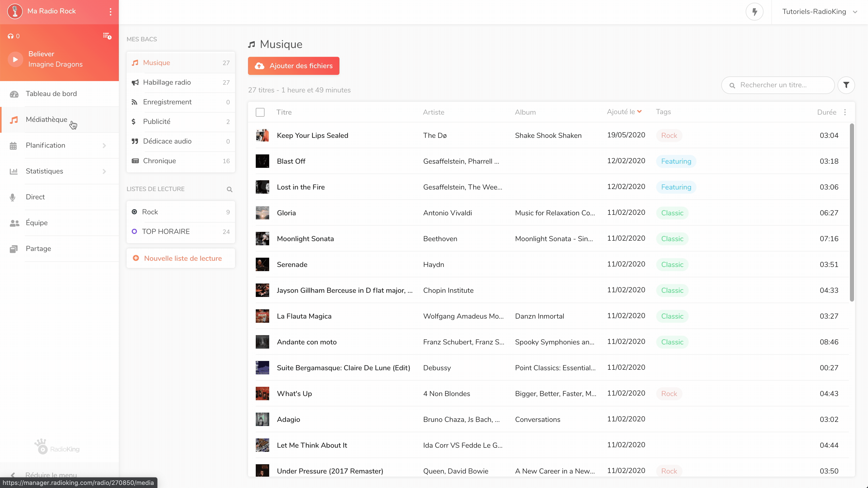Select the Publicité bin
Viewport: 868px width, 488px height.
point(181,122)
